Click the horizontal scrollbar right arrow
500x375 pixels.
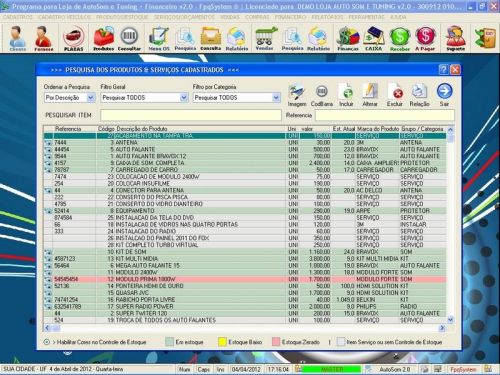click(442, 328)
